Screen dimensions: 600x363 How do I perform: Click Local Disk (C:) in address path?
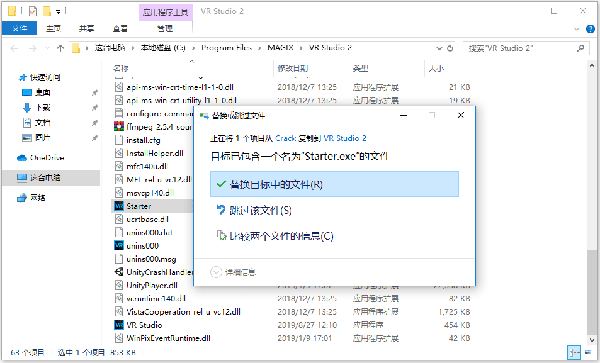point(163,48)
